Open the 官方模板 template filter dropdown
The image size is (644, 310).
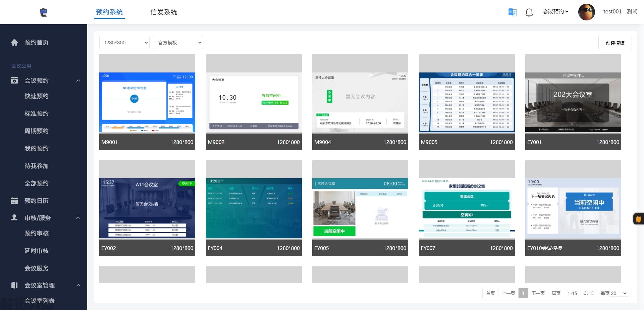178,43
